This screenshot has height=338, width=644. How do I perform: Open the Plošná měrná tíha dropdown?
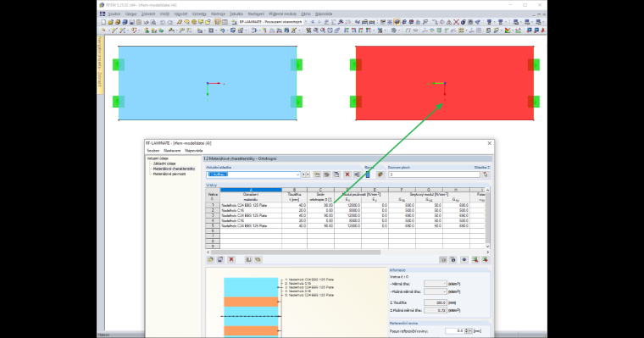coord(436,291)
